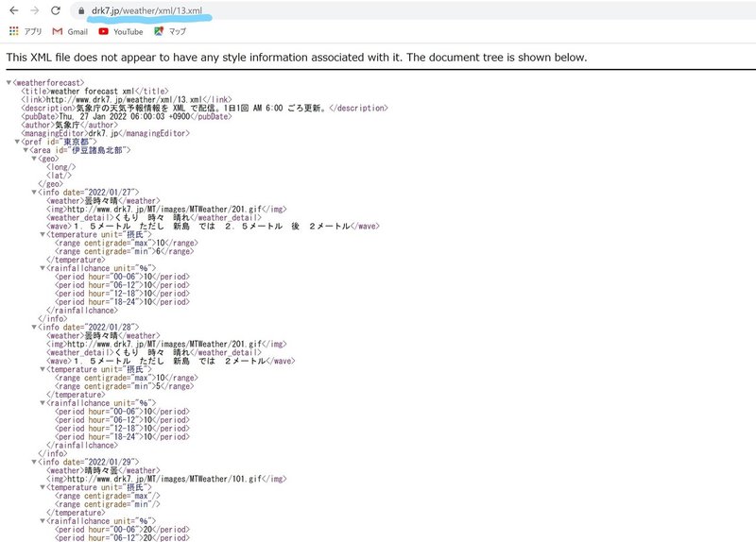Open the YouTube bookmark
The image size is (756, 542).
click(x=121, y=31)
